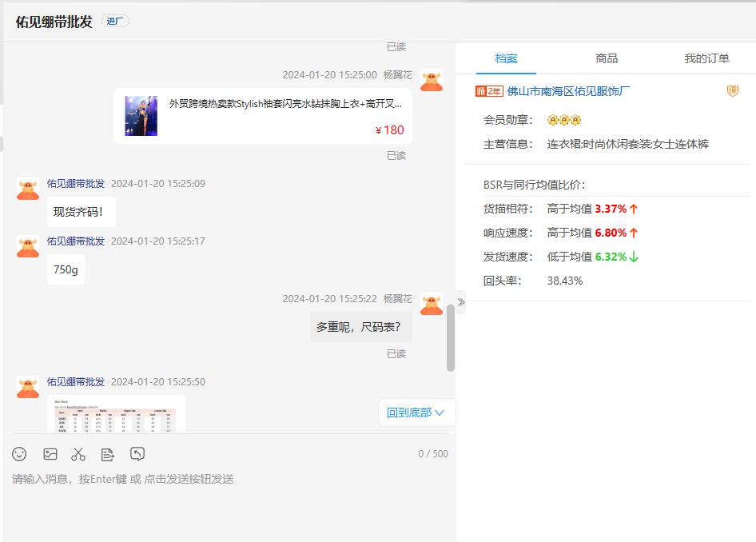
Task: Select the 档案 tab
Action: click(x=506, y=58)
